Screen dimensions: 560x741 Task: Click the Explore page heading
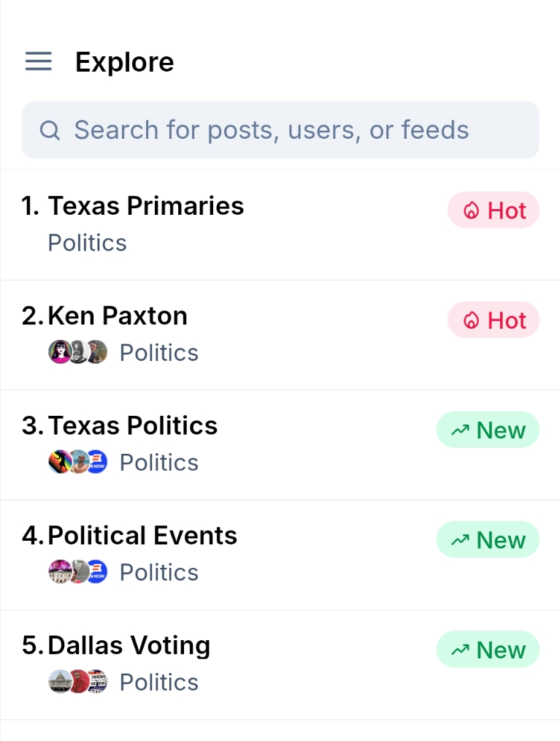click(125, 62)
